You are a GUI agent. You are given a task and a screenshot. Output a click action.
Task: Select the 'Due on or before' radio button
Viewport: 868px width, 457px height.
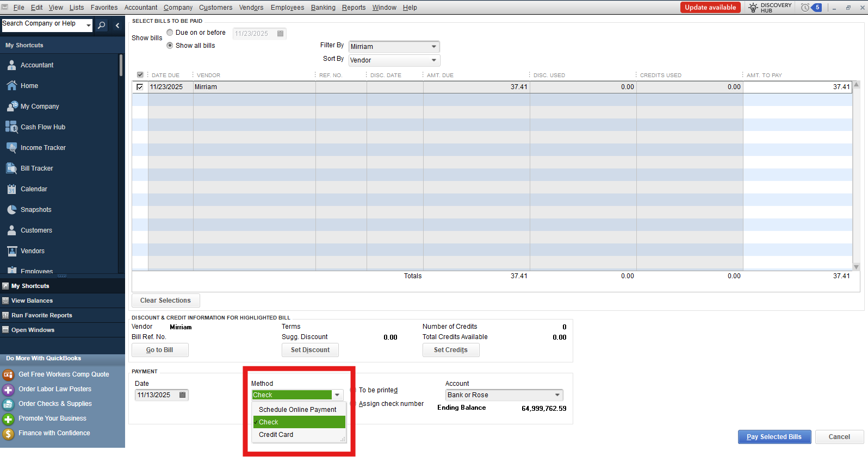[170, 33]
